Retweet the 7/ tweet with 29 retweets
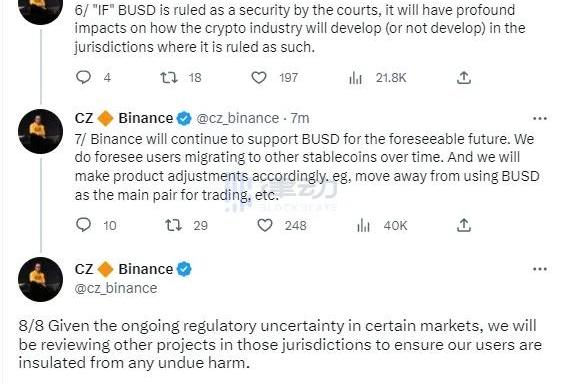This screenshot has height=384, width=562. [173, 225]
